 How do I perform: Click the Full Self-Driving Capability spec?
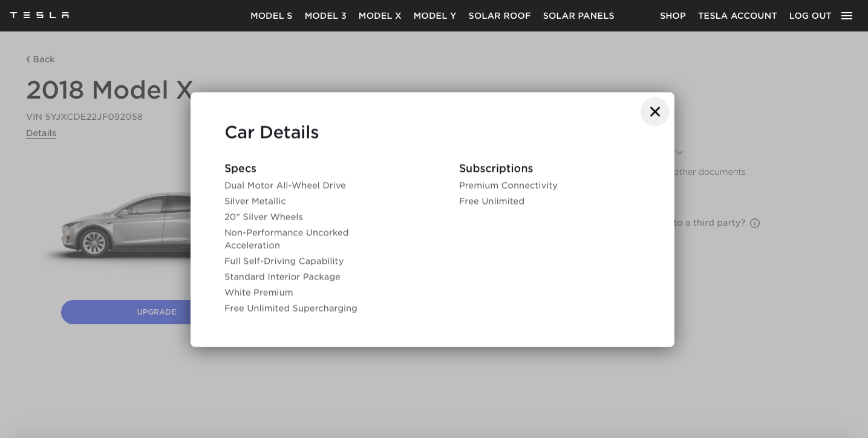pyautogui.click(x=284, y=261)
